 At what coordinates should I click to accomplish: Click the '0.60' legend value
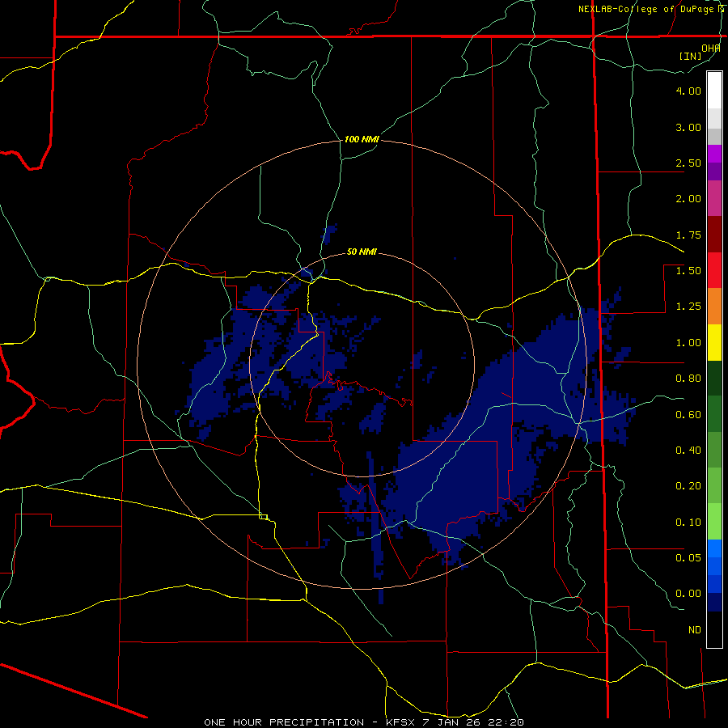pos(688,415)
